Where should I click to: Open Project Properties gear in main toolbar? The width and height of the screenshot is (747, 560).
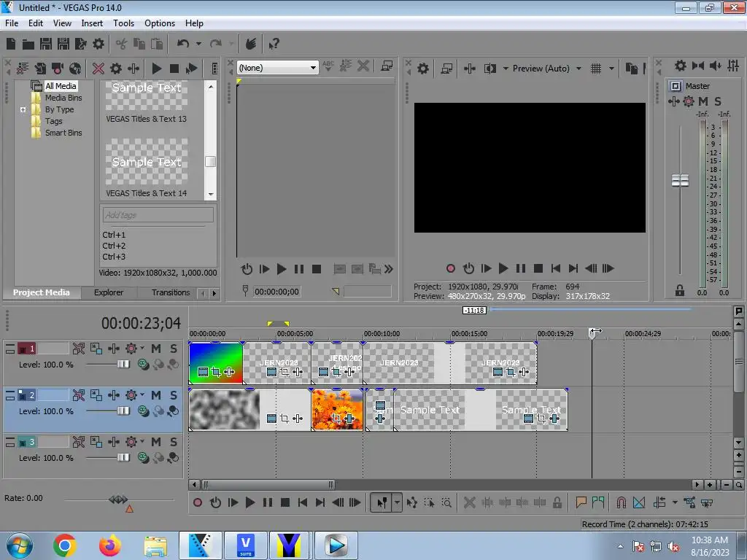point(98,44)
